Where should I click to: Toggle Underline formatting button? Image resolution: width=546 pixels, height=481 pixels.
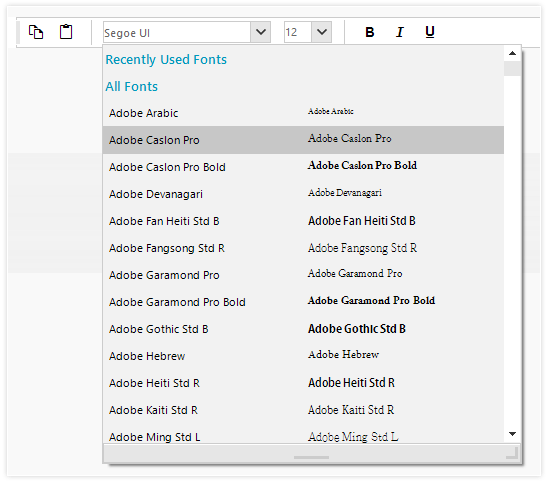click(430, 32)
